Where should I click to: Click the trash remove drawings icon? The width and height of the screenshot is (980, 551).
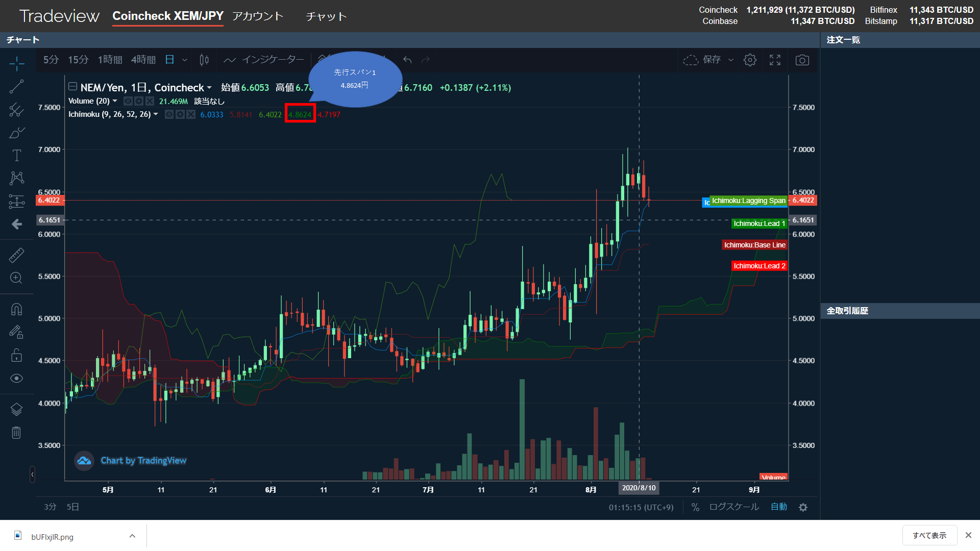(16, 433)
